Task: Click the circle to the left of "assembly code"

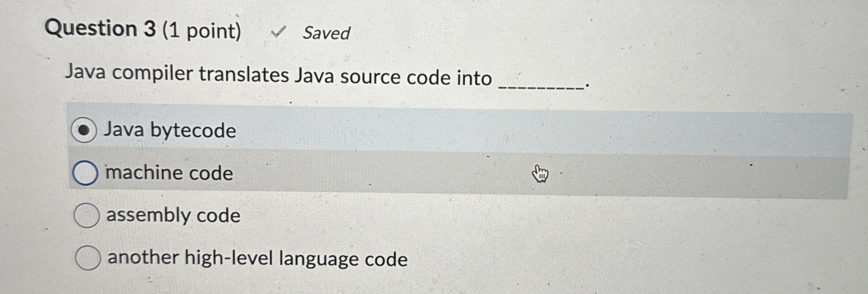Action: tap(87, 215)
